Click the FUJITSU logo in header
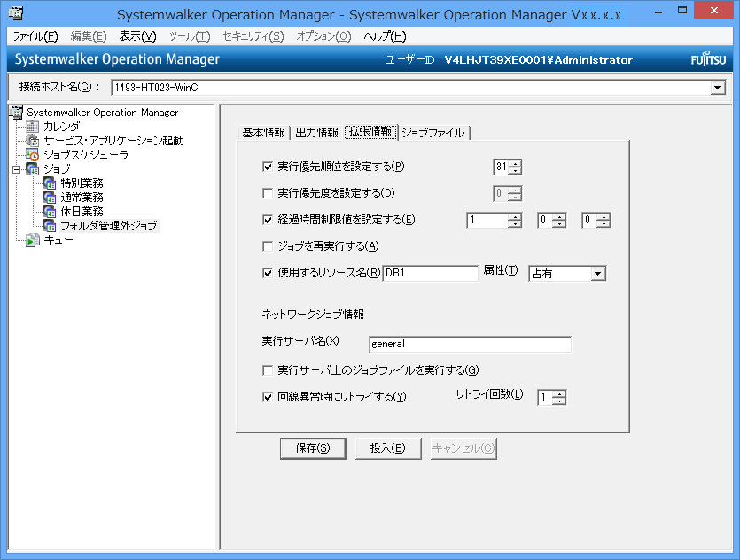The width and height of the screenshot is (740, 560). tap(708, 59)
